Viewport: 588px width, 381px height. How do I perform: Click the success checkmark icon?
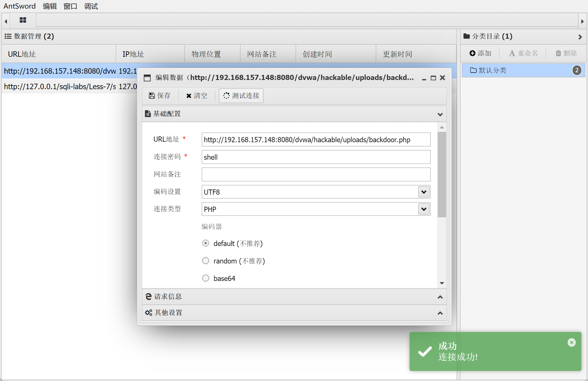[425, 351]
